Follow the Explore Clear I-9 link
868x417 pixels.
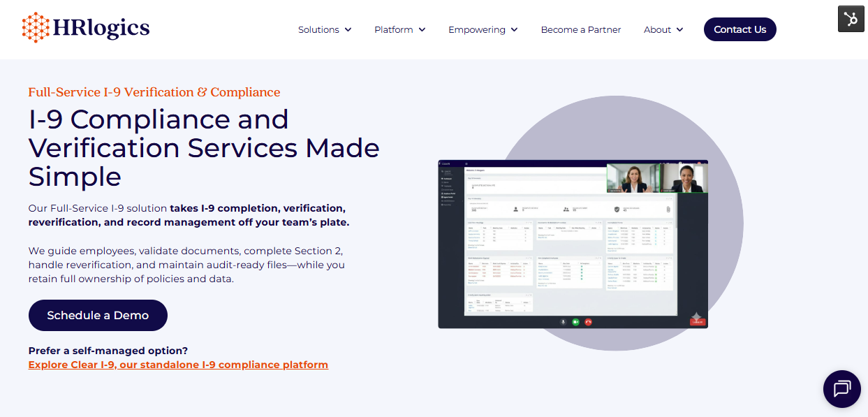coord(178,365)
